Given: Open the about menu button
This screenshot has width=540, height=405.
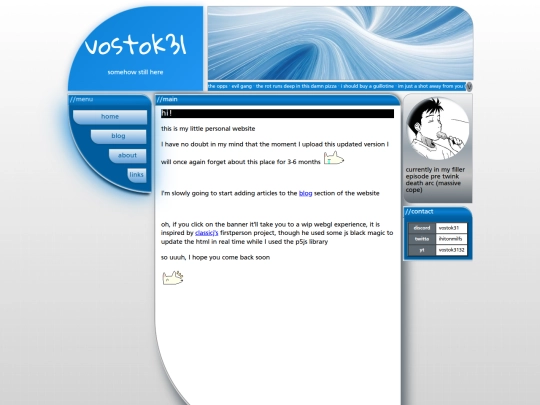Looking at the screenshot, I should coord(127,155).
